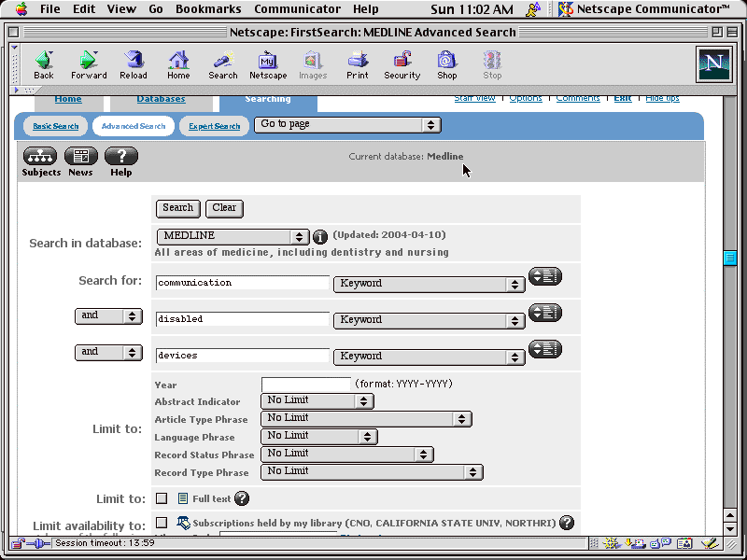Open Navigator from the component bar
The height and width of the screenshot is (560, 747).
(x=613, y=543)
